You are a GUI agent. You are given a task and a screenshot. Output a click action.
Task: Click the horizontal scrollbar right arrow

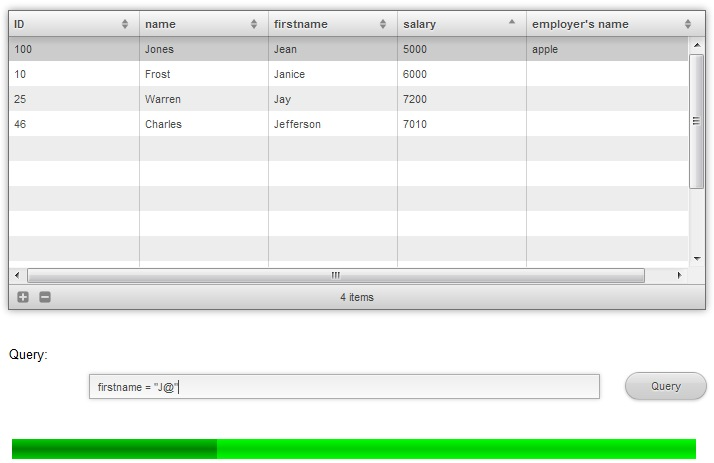[679, 275]
